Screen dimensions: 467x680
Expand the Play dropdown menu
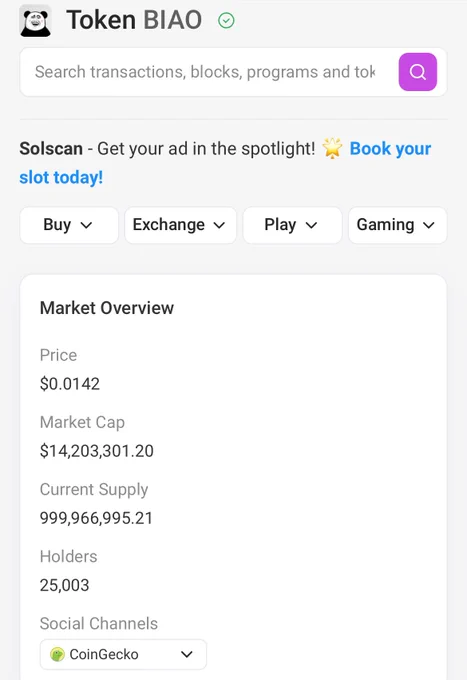click(x=292, y=225)
